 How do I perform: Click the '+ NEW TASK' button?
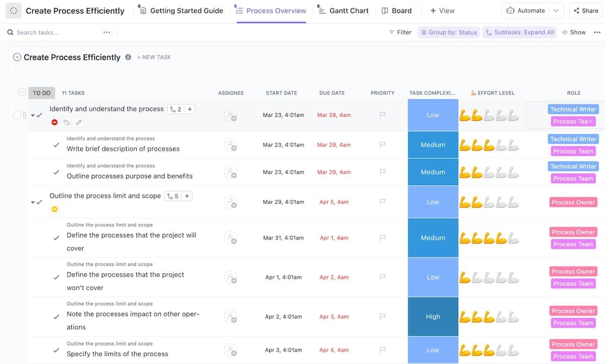(154, 57)
